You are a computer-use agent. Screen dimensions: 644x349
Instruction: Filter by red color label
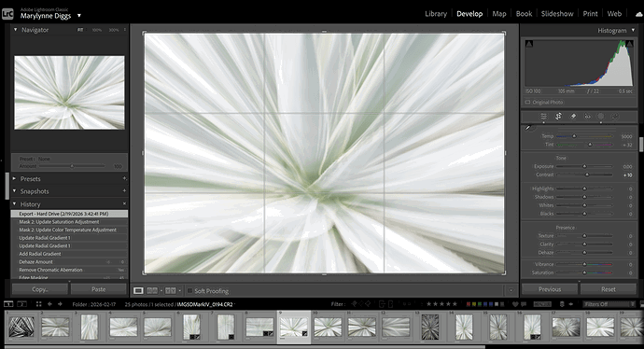click(469, 304)
